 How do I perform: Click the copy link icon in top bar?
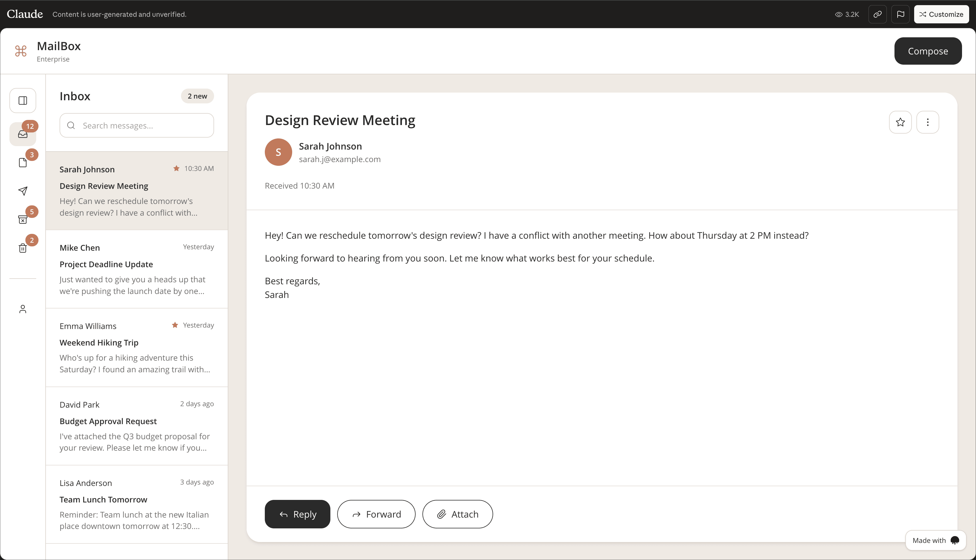tap(877, 14)
